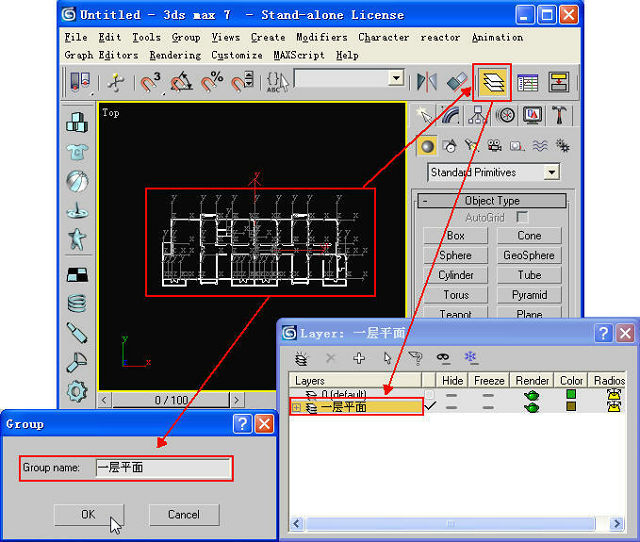The width and height of the screenshot is (640, 542).
Task: Collapse the Object Type rollout
Action: coord(492,201)
